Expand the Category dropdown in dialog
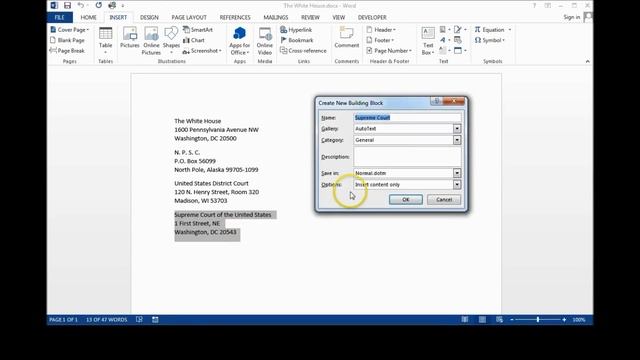Image resolution: width=640 pixels, height=360 pixels. coord(457,140)
